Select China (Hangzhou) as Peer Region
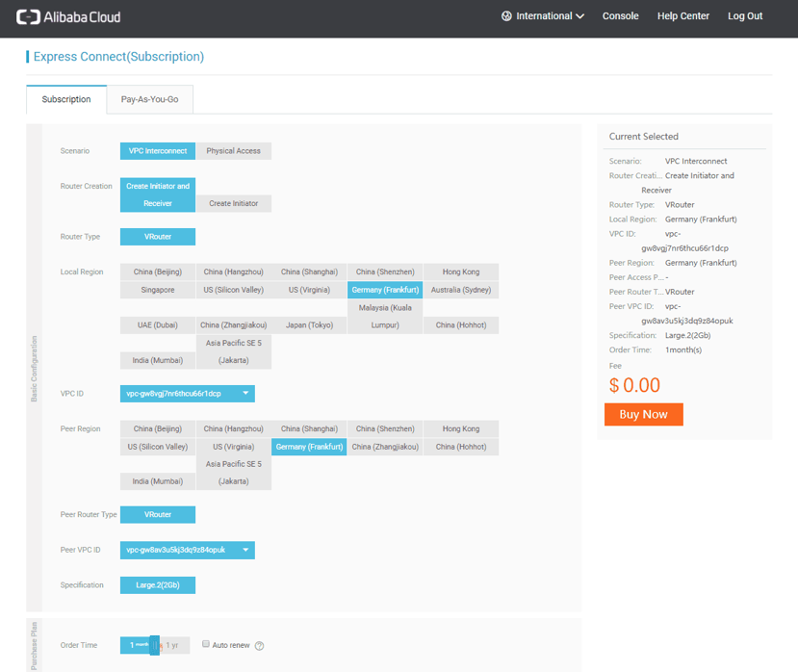 click(234, 429)
